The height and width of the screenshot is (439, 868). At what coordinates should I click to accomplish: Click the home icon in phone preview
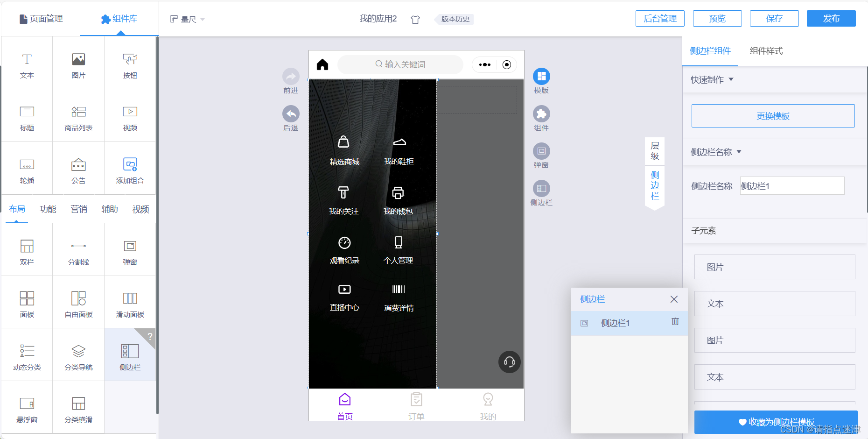322,64
